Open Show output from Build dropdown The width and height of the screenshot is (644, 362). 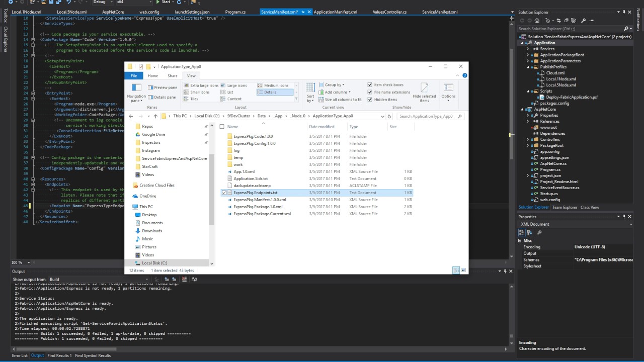pyautogui.click(x=147, y=279)
